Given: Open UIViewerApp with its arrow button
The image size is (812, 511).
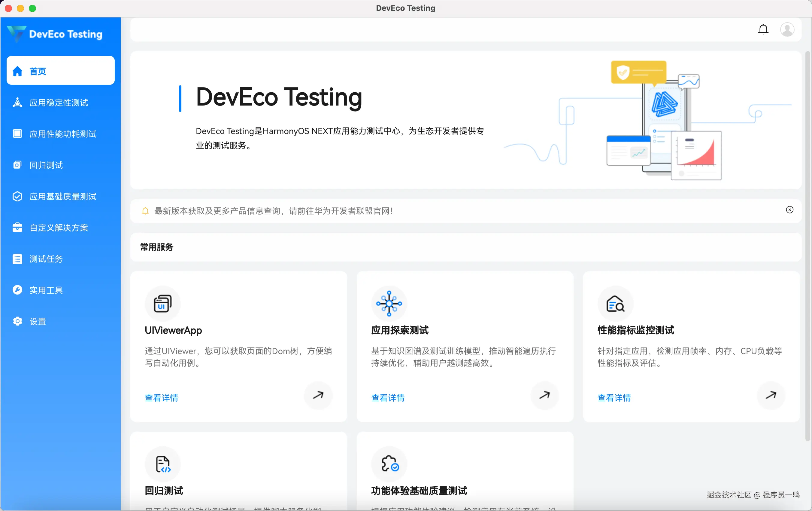Looking at the screenshot, I should click(318, 395).
